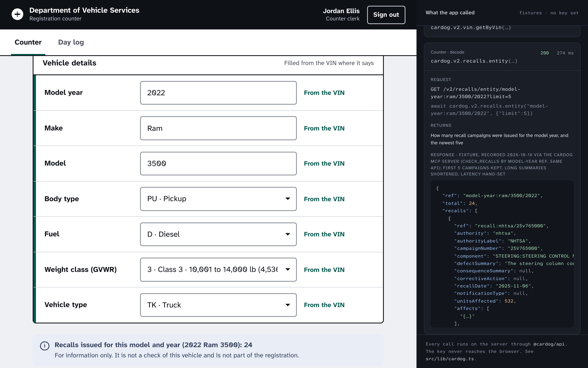Click the GET /v2/recalls/entity request line

(476, 93)
